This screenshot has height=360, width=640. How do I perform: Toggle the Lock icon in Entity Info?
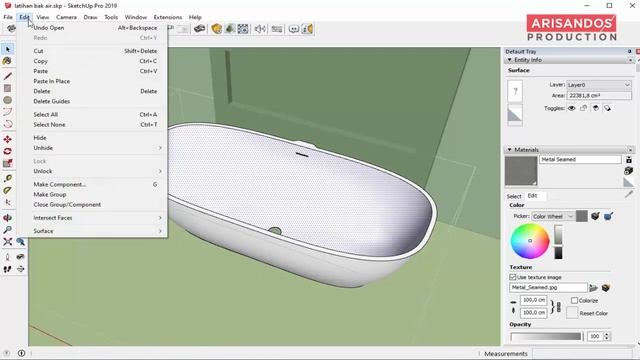583,108
